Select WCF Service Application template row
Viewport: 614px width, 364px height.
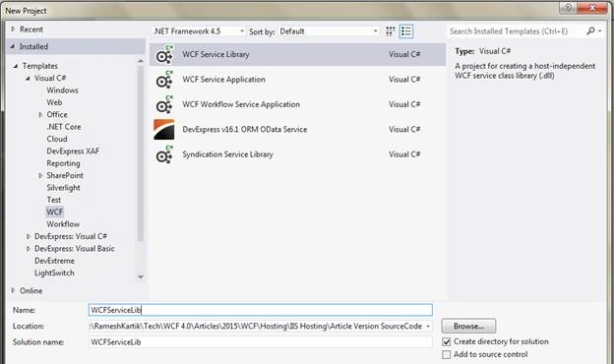(297, 80)
